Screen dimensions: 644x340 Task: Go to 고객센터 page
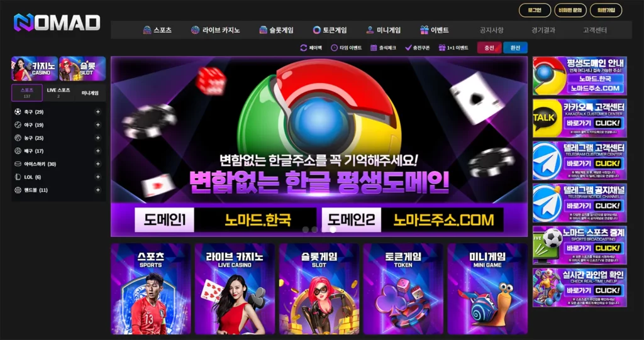(x=595, y=30)
